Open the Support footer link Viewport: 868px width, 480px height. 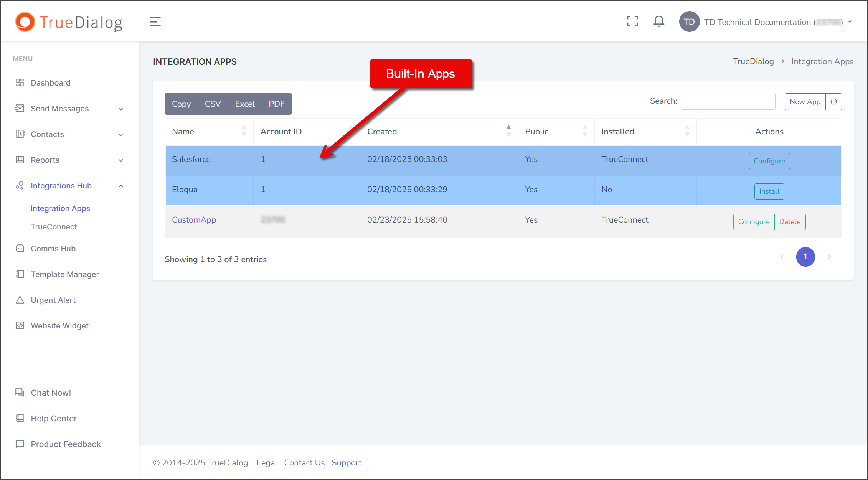point(347,463)
